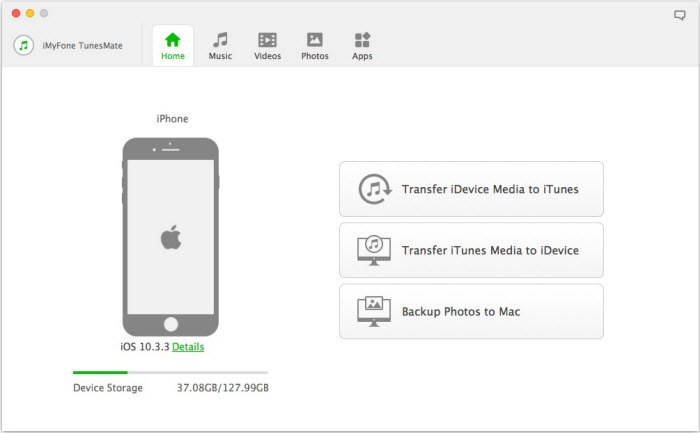
Task: Click the 37.08GB/127.99GB storage value
Action: pos(223,388)
